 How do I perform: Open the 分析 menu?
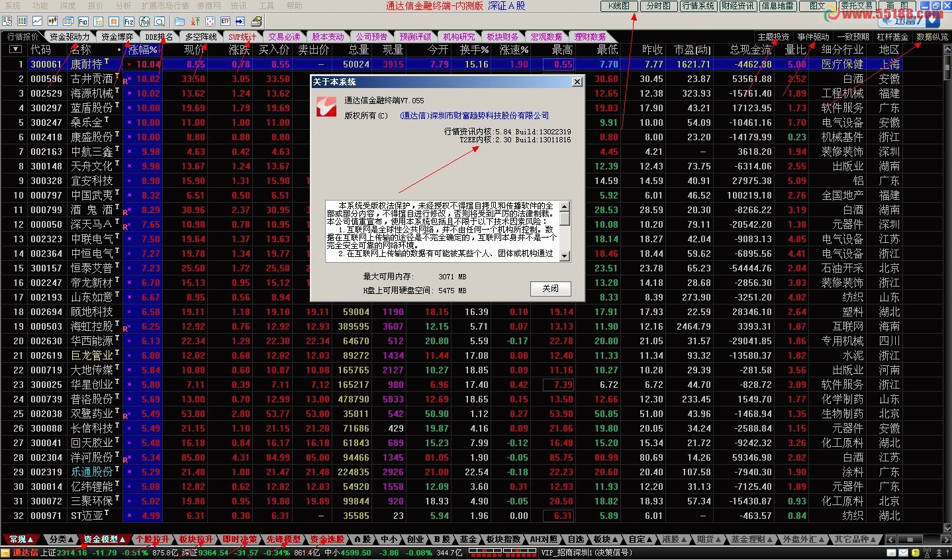(124, 5)
